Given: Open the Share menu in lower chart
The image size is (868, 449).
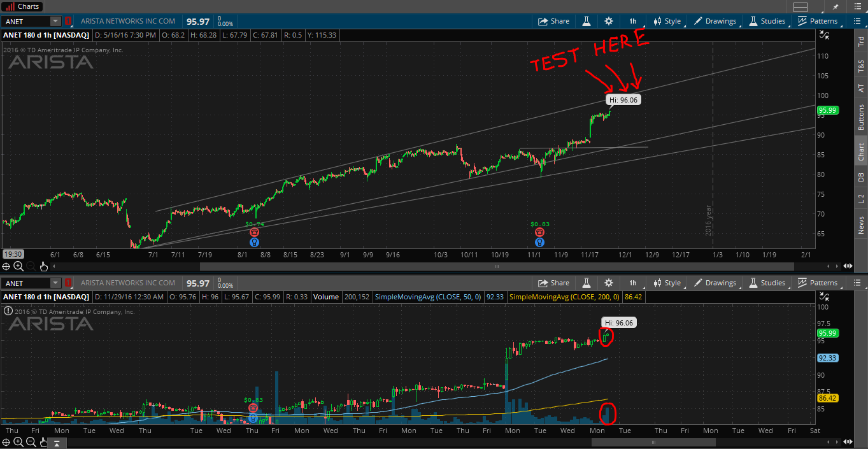Looking at the screenshot, I should [x=553, y=283].
